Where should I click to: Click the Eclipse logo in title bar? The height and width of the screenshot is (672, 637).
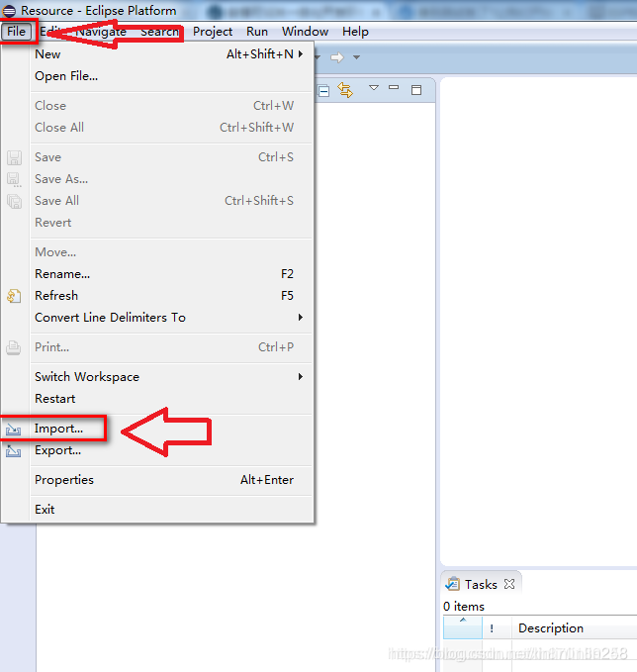9,11
